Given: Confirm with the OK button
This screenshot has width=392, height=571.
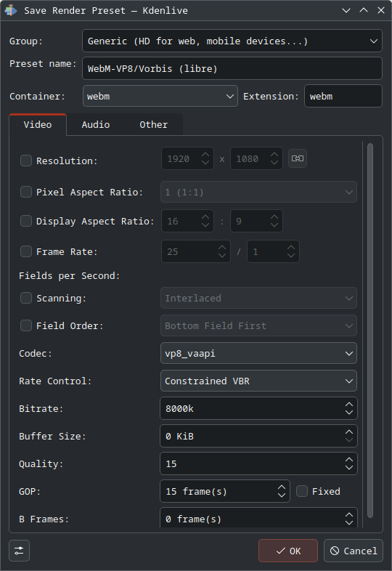Looking at the screenshot, I should (x=288, y=551).
